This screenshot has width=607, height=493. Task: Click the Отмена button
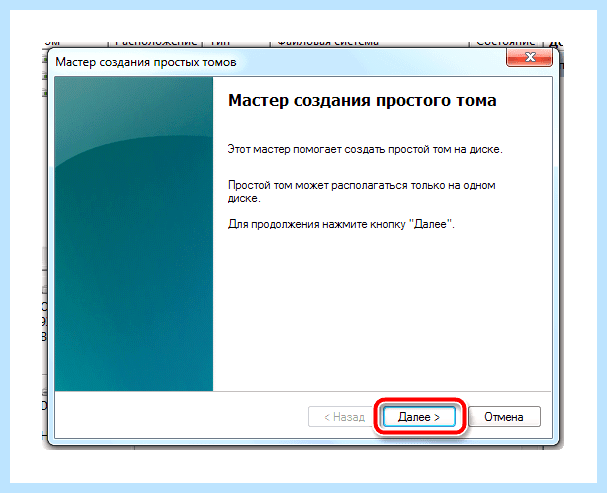(504, 417)
